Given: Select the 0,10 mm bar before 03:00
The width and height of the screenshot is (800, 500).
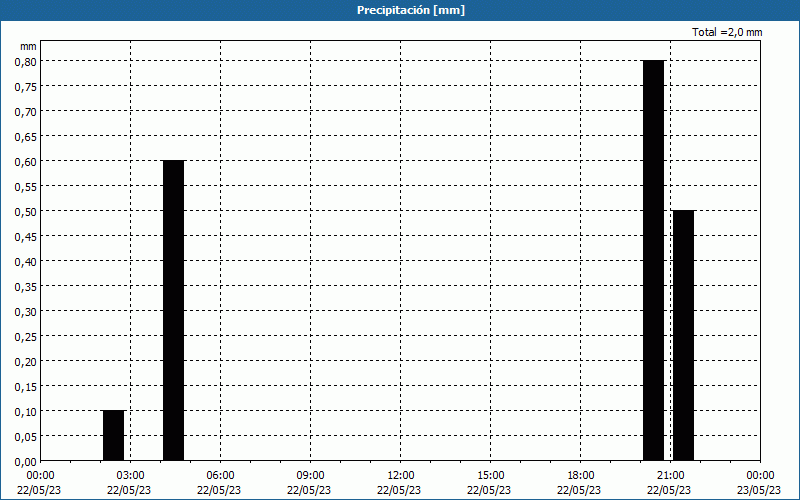Looking at the screenshot, I should click(x=113, y=435).
